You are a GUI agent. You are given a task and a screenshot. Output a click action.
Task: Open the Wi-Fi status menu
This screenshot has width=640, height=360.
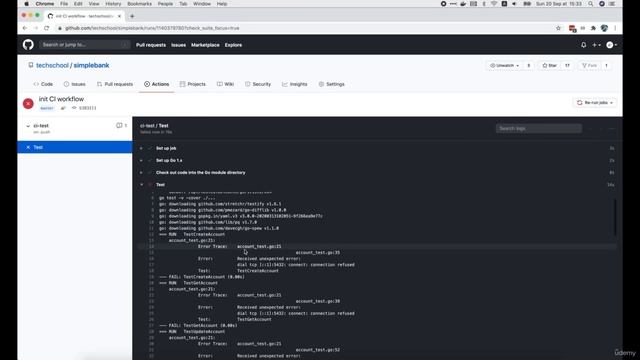click(494, 4)
